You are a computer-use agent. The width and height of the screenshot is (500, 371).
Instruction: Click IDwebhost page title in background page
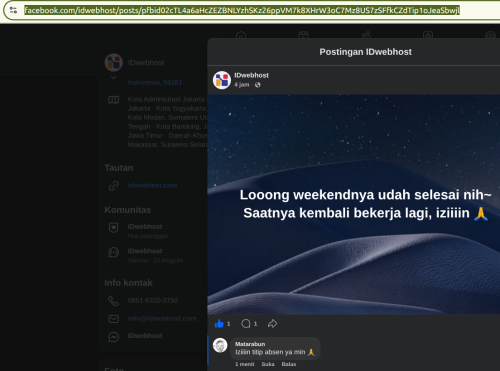tap(146, 63)
